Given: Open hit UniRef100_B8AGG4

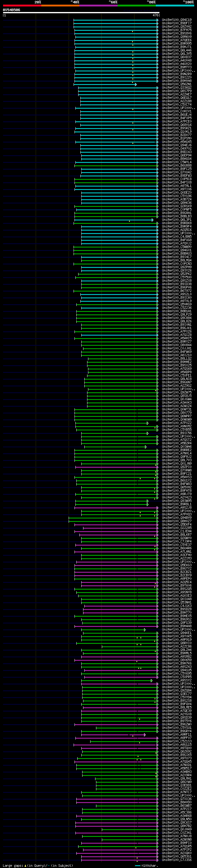Looking at the screenshot, I should (177, 159).
